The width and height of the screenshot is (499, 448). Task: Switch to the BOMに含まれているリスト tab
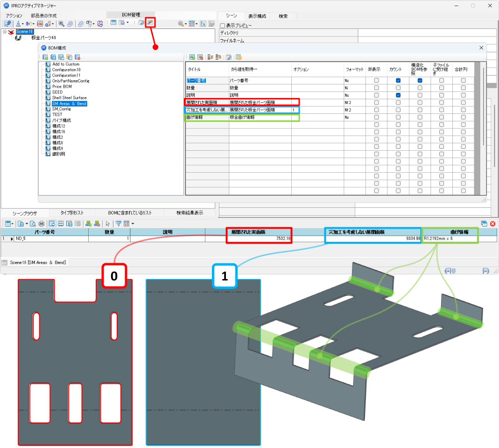click(130, 212)
